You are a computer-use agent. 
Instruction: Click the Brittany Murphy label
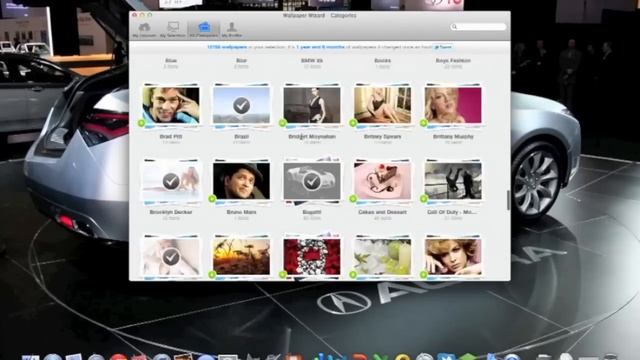pyautogui.click(x=453, y=137)
